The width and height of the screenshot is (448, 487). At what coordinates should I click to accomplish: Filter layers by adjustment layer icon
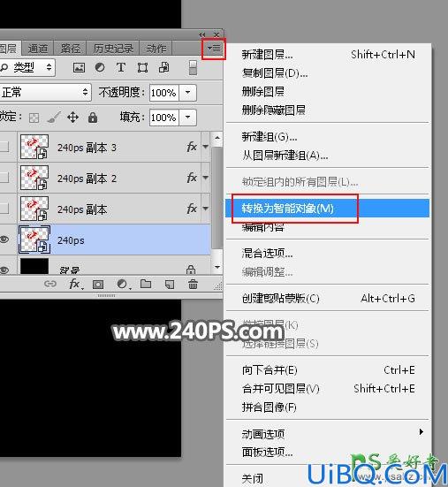[x=100, y=67]
